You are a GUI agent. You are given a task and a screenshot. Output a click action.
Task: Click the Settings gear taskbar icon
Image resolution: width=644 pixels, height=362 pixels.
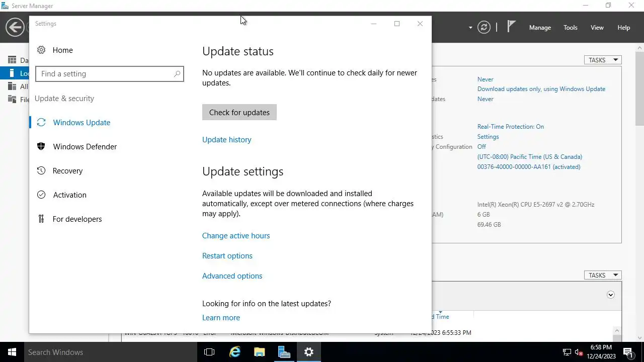coord(309,352)
